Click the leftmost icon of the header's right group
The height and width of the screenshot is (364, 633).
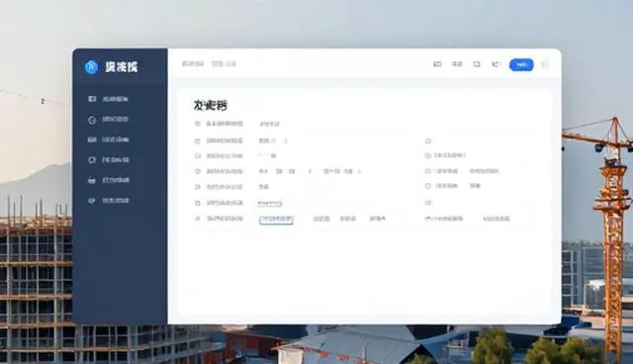[437, 64]
